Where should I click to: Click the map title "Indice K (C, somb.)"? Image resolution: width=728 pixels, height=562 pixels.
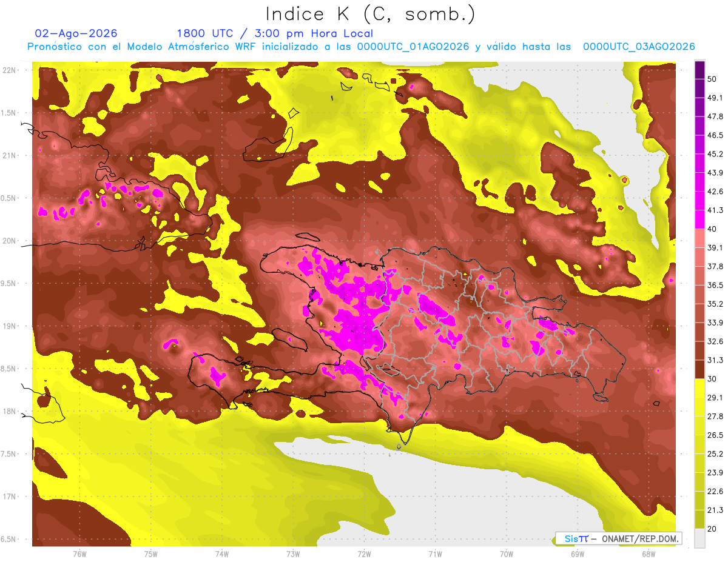pyautogui.click(x=370, y=14)
